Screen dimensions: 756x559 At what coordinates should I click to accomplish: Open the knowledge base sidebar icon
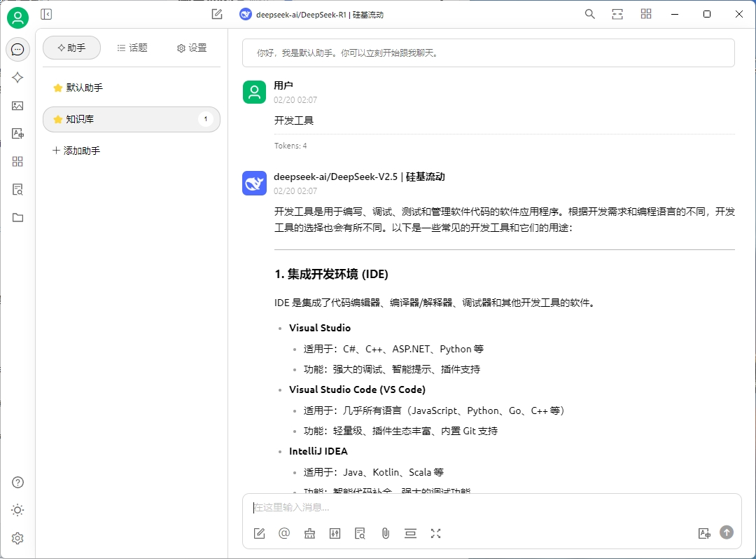pyautogui.click(x=17, y=190)
